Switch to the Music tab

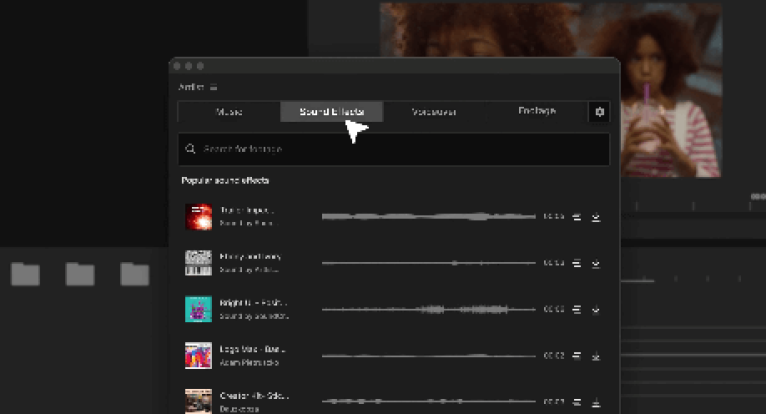[229, 112]
